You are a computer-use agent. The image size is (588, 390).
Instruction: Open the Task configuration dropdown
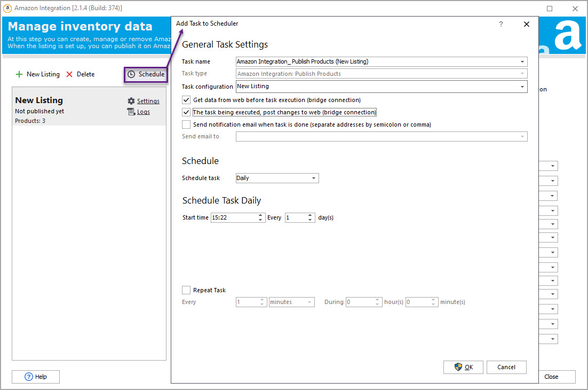coord(522,87)
